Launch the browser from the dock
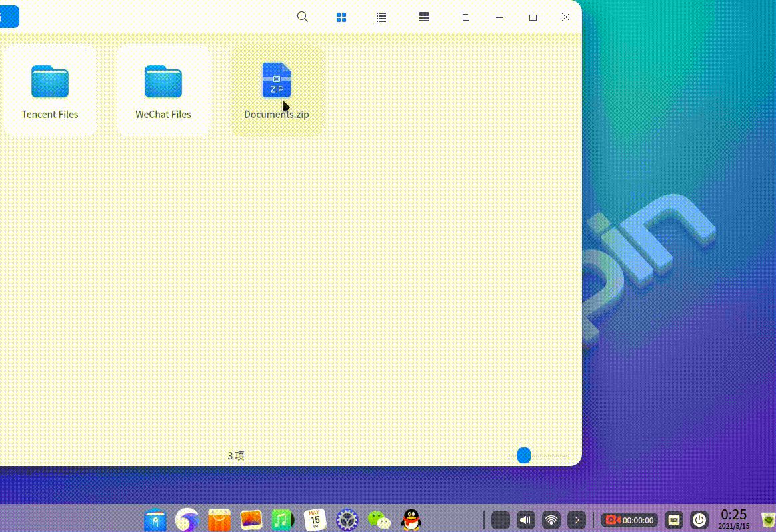Screen dimensions: 776x532 tap(187, 520)
